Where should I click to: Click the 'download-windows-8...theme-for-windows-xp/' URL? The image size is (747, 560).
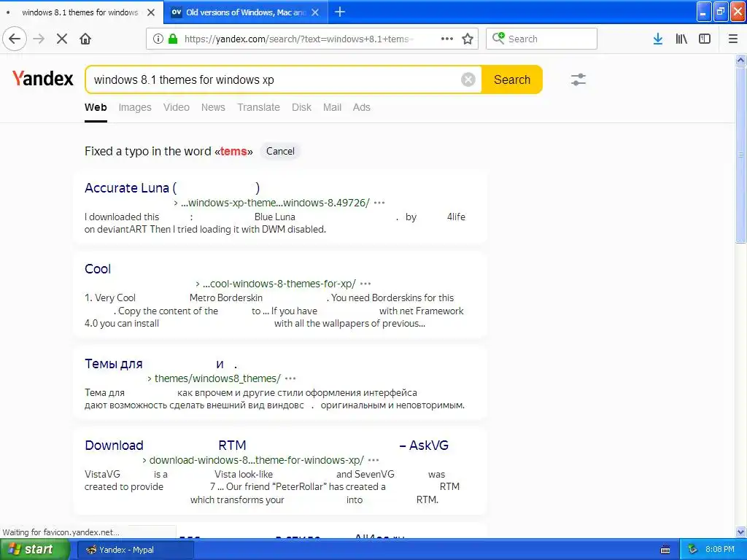click(x=256, y=460)
